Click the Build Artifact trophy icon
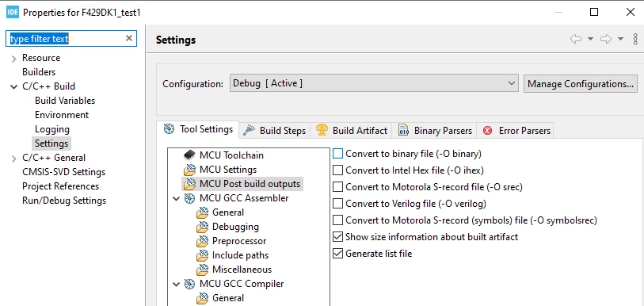The height and width of the screenshot is (306, 644). coord(322,129)
